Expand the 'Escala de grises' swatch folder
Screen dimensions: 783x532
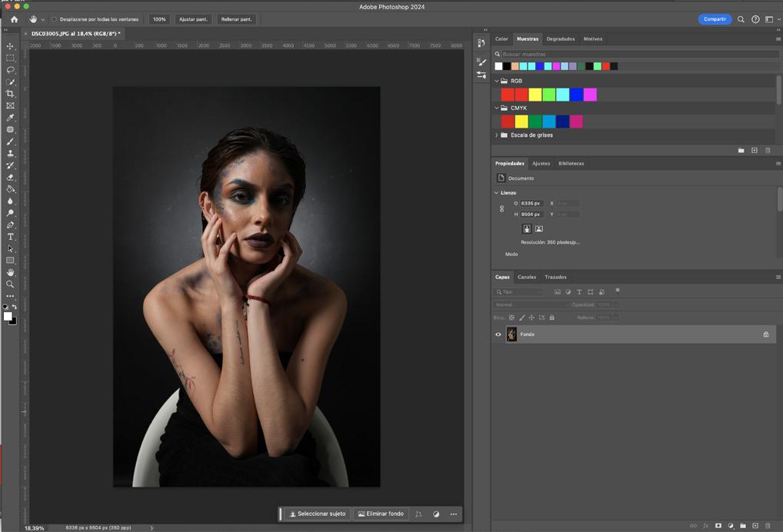click(497, 135)
